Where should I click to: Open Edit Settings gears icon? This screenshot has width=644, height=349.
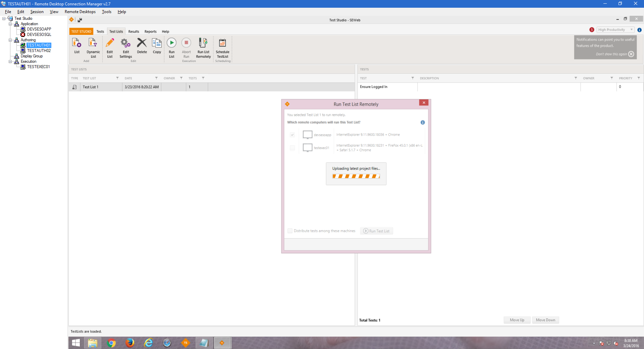coord(126,43)
